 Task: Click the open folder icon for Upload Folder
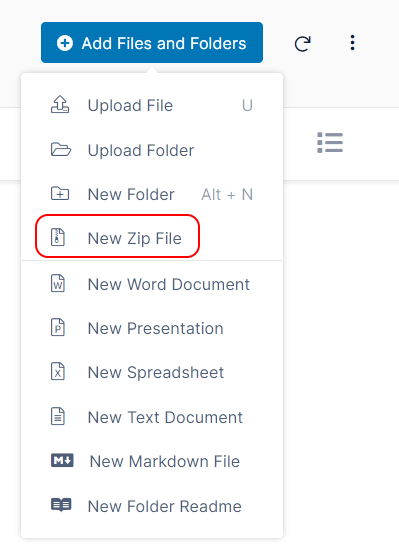click(x=60, y=150)
